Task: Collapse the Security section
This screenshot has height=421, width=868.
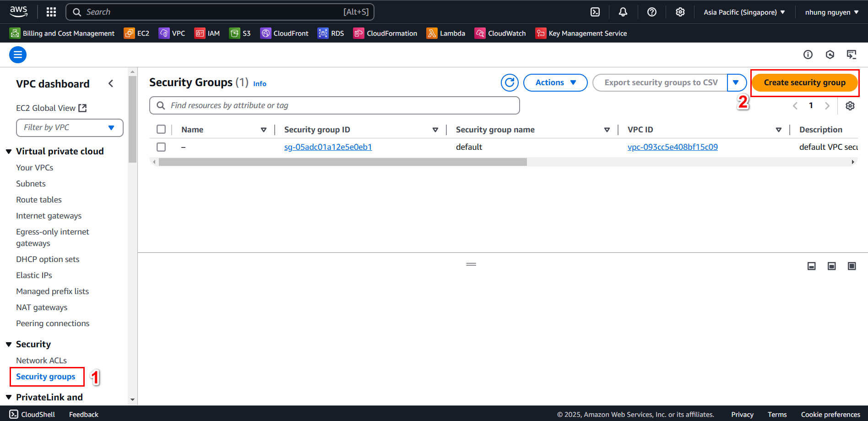Action: tap(9, 344)
